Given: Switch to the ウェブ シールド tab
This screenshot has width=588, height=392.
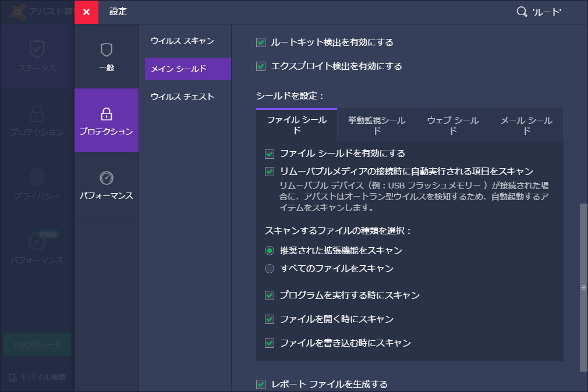Looking at the screenshot, I should click(452, 124).
